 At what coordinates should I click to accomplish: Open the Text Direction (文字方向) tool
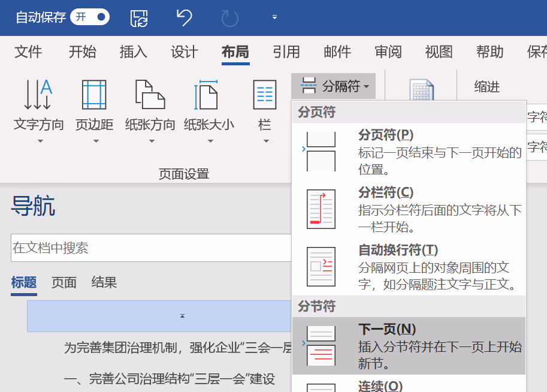click(x=38, y=111)
